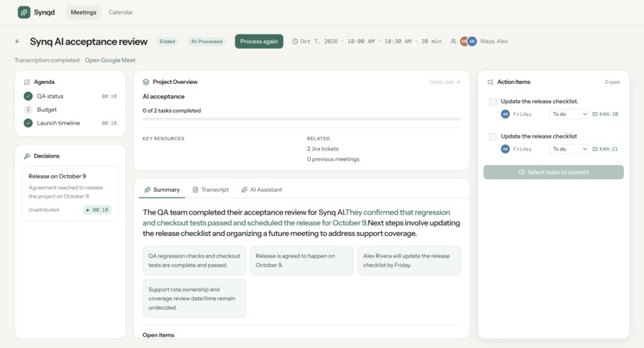Click Alex's AR avatar in header
This screenshot has width=644, height=348.
coord(472,41)
